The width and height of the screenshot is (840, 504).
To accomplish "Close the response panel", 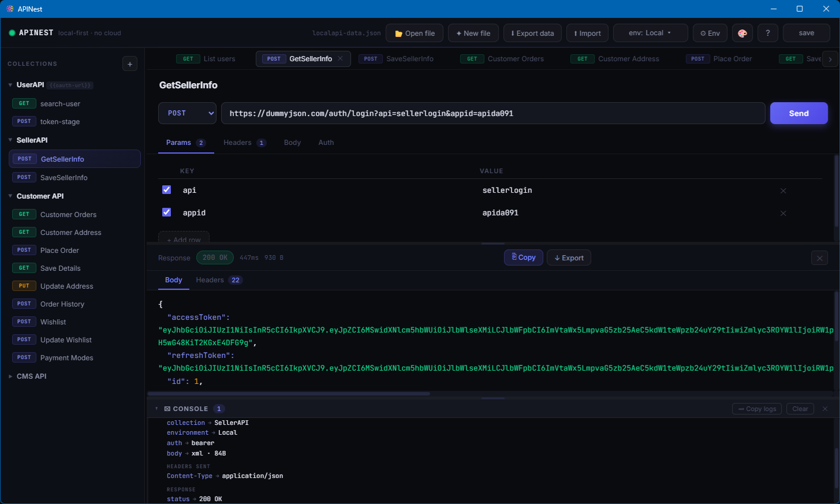I will (819, 258).
